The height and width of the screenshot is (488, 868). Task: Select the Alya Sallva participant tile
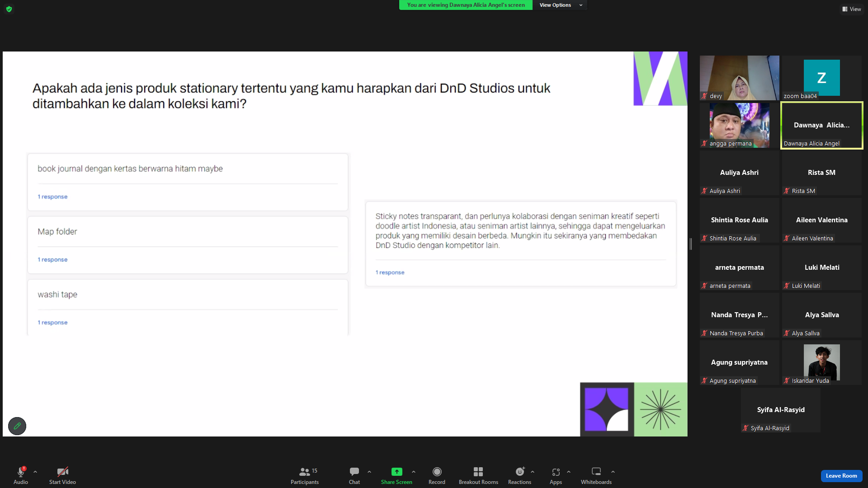pos(822,315)
